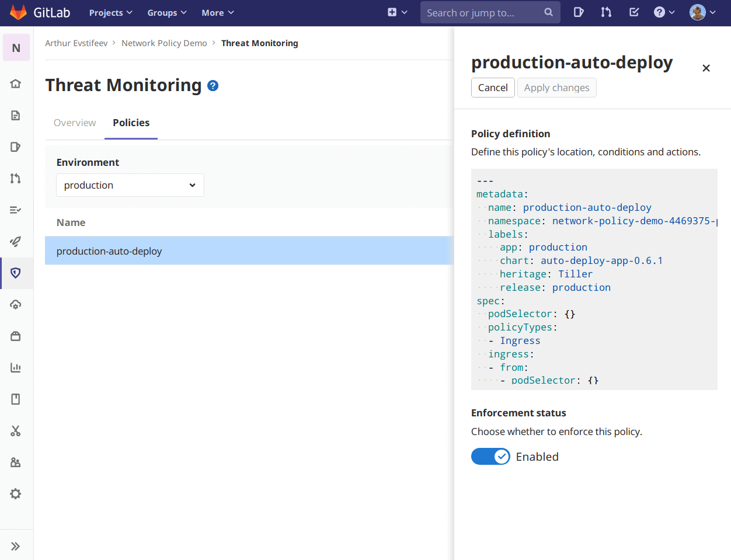This screenshot has width=731, height=560.
Task: Open the Wiki book icon in sidebar
Action: [x=16, y=399]
